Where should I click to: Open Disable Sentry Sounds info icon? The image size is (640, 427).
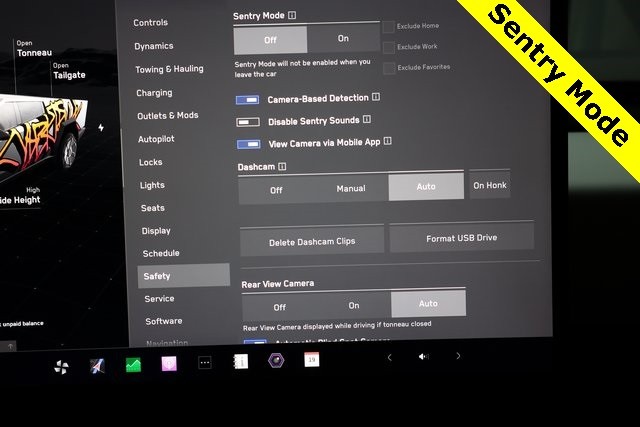(367, 119)
